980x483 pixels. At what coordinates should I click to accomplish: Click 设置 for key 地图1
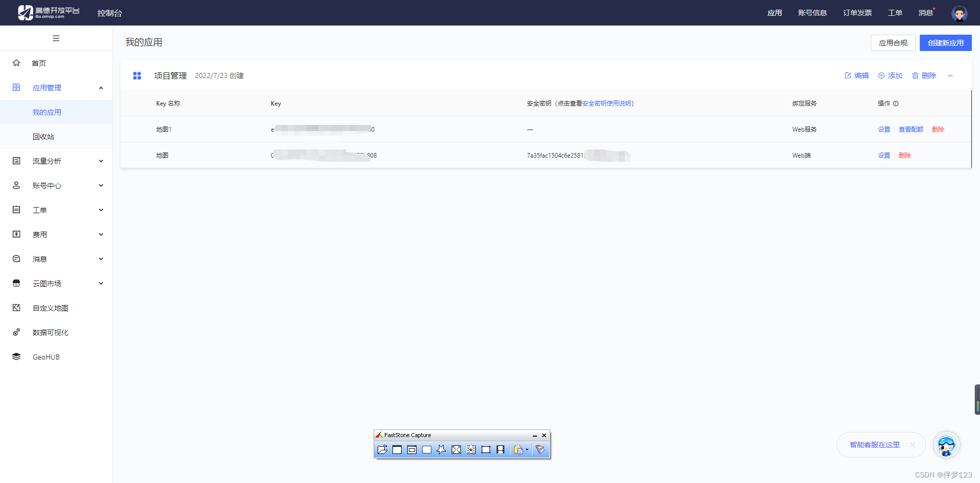(884, 130)
